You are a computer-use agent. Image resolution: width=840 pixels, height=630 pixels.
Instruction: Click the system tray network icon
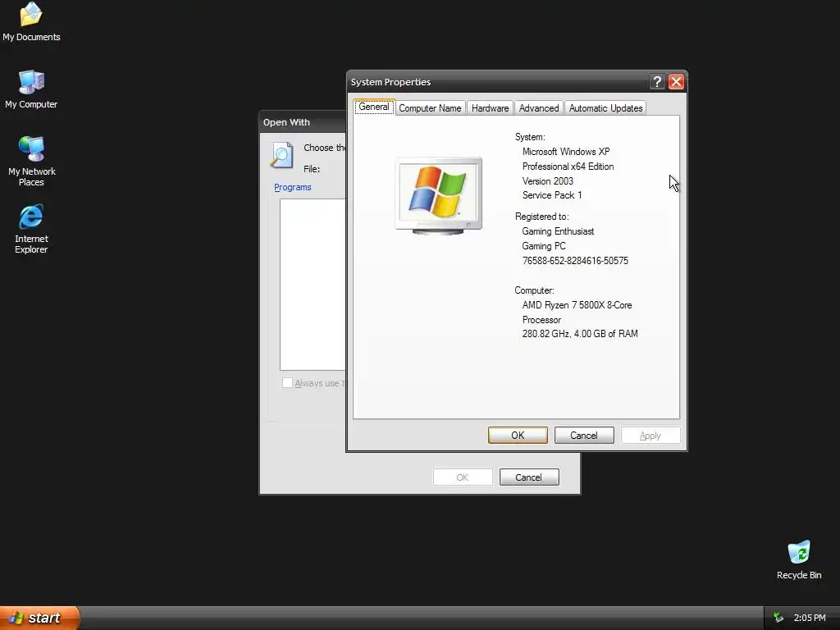tap(778, 618)
